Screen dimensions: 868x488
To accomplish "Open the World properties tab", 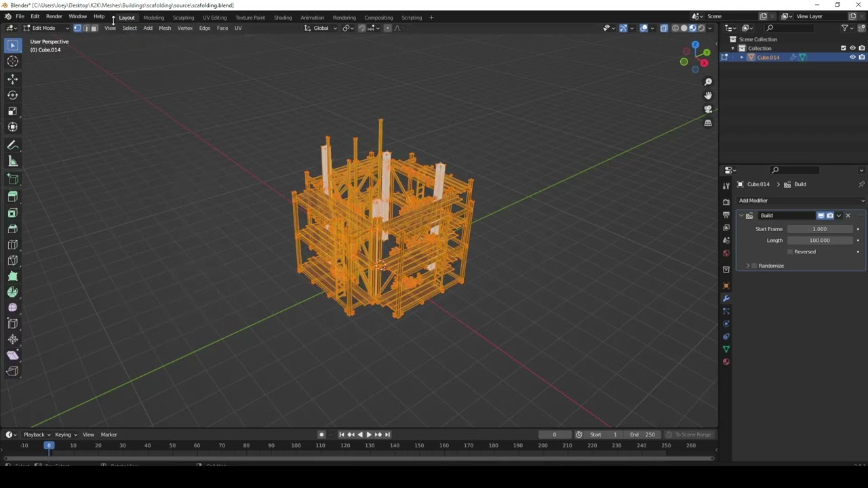I will (x=726, y=253).
